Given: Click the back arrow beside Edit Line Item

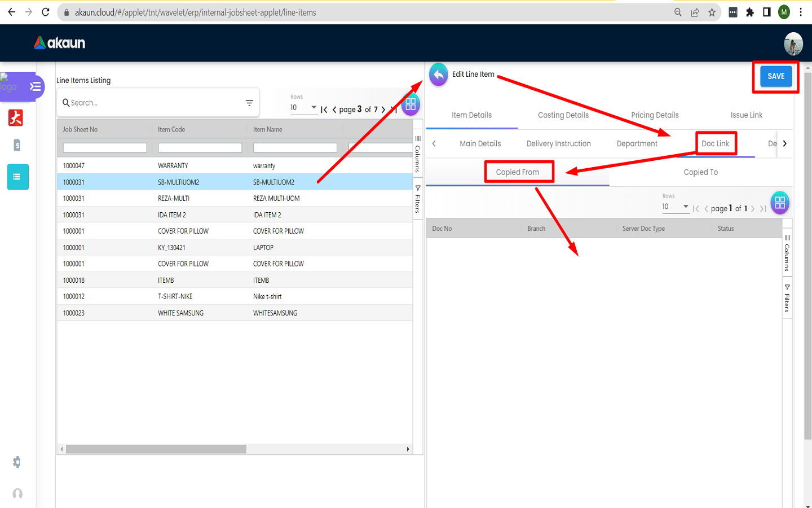Looking at the screenshot, I should pos(438,75).
